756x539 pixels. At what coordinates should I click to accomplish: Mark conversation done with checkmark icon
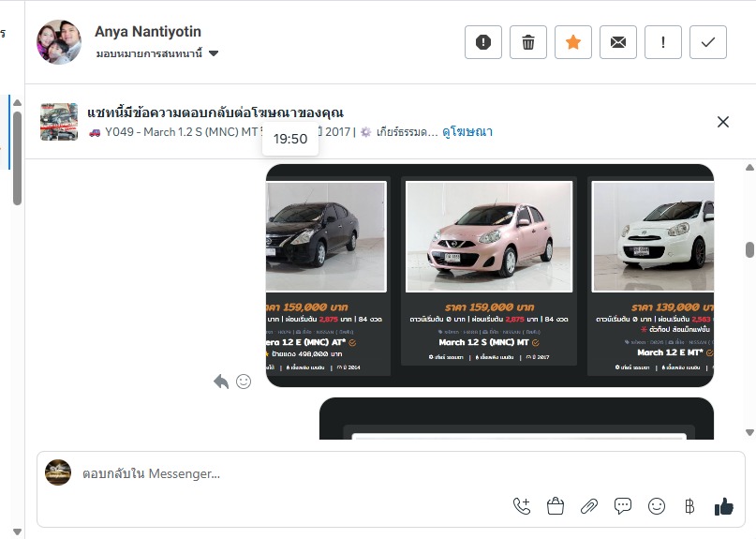[x=708, y=42]
